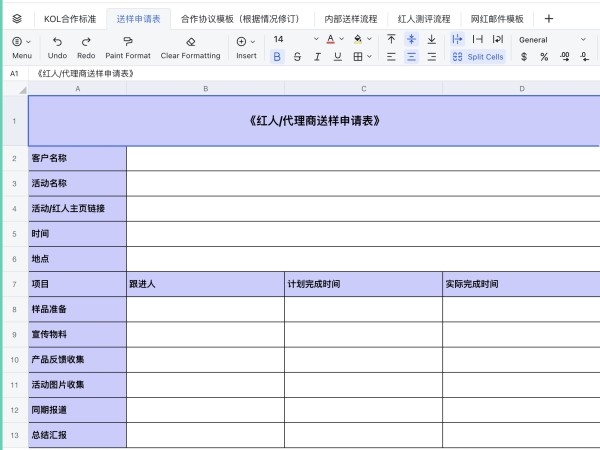Image resolution: width=600 pixels, height=450 pixels.
Task: Click the 活动图片收集 cell
Action: (77, 385)
